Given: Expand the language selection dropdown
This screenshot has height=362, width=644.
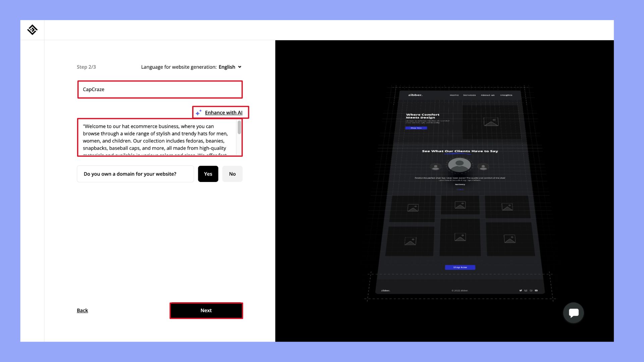Looking at the screenshot, I should (x=230, y=67).
